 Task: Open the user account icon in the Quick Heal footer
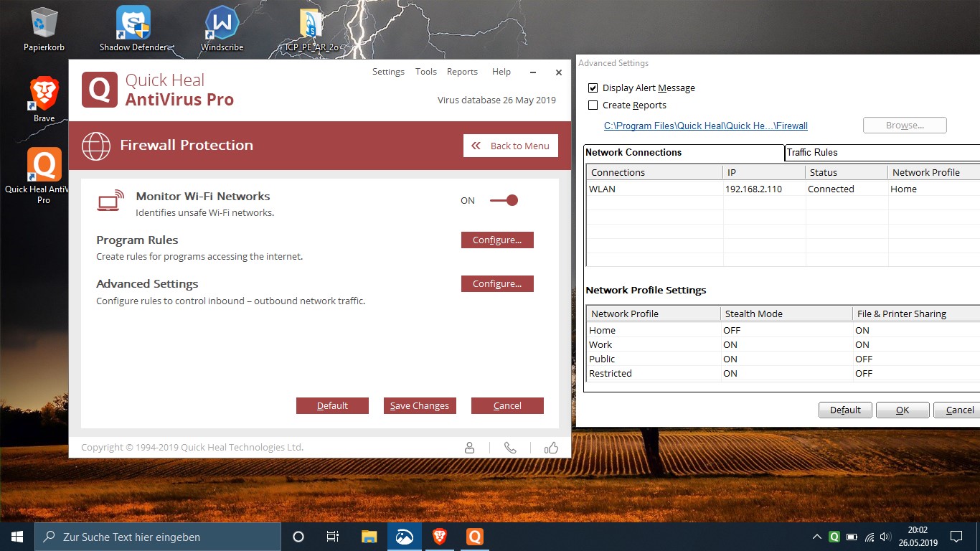[x=470, y=448]
